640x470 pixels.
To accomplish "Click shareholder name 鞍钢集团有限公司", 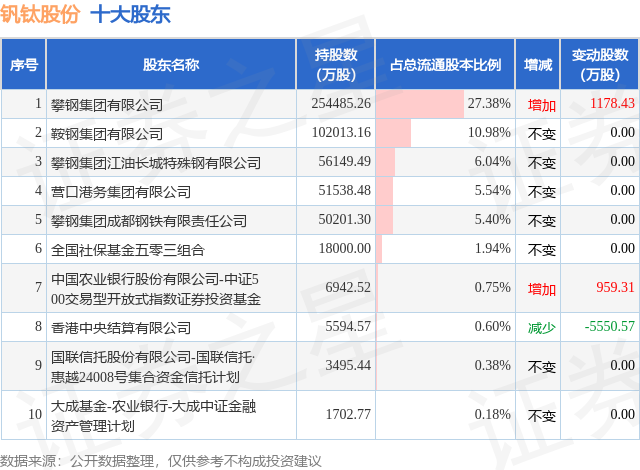I will click(107, 134).
